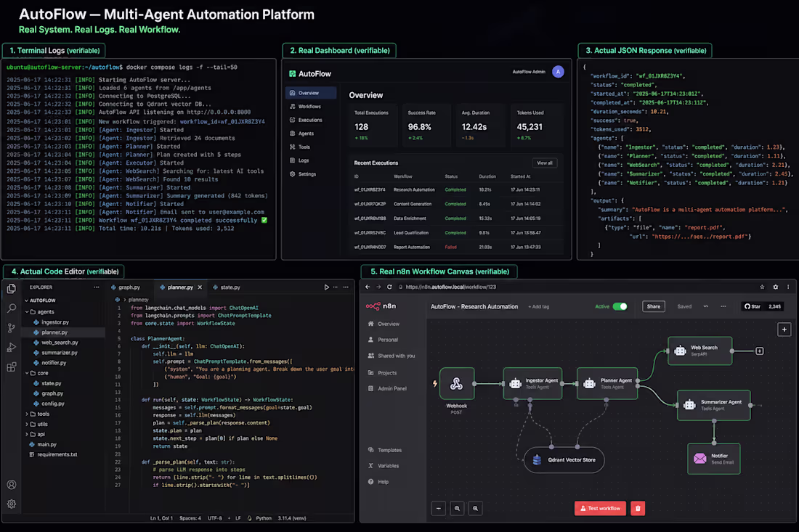Click the n8n browser address bar

pos(576,287)
